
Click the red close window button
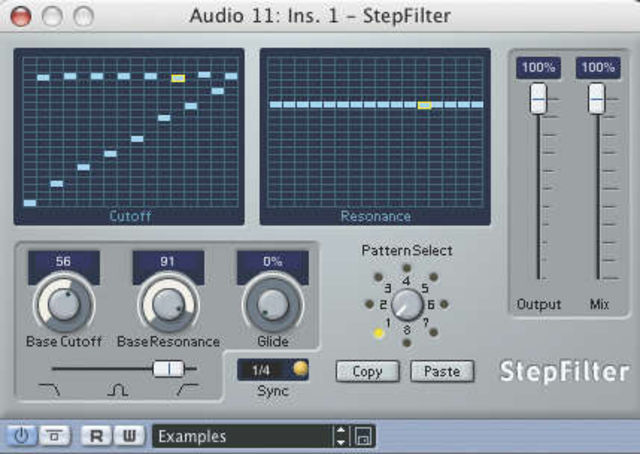tap(21, 16)
